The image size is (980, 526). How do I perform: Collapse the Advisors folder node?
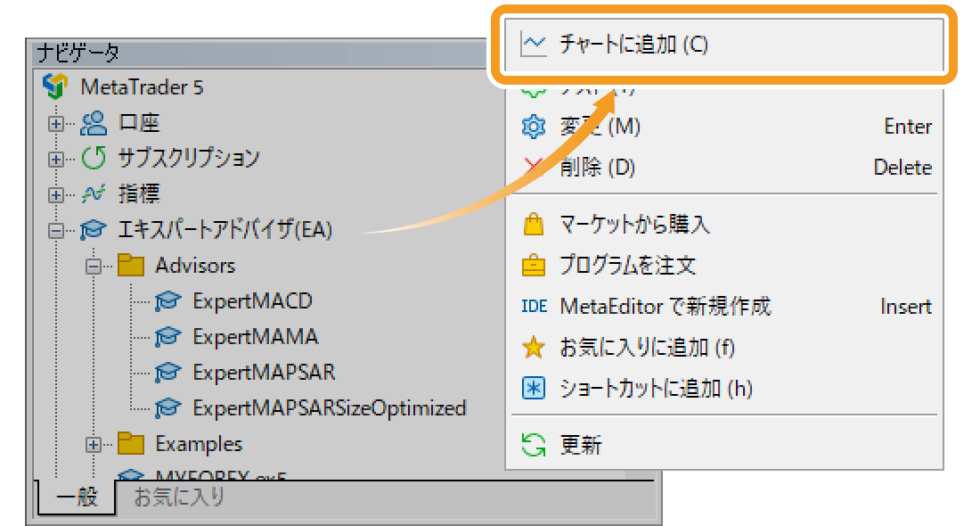coord(94,267)
